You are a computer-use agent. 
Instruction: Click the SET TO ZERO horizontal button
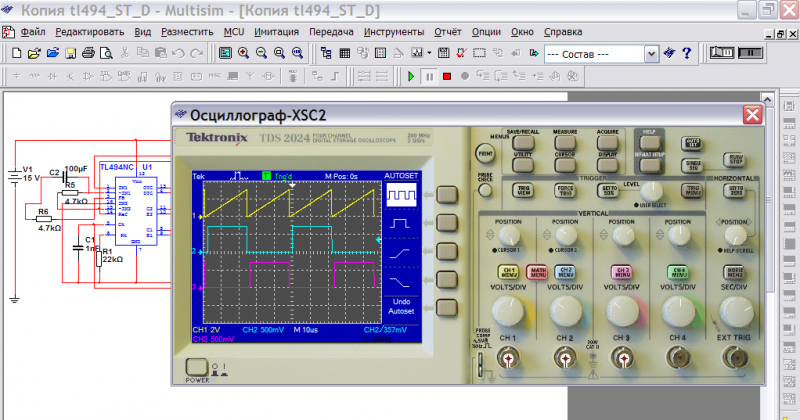point(734,191)
